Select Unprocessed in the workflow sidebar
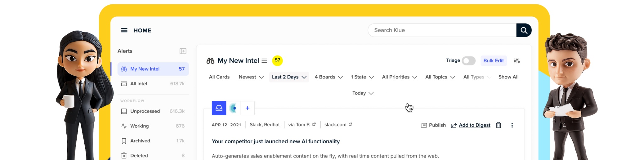 pyautogui.click(x=145, y=111)
